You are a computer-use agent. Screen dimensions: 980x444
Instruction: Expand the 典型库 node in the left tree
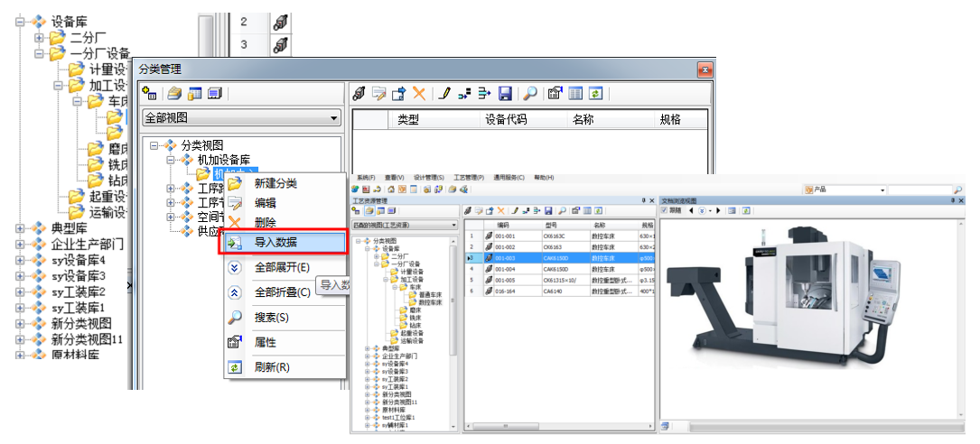coord(21,228)
